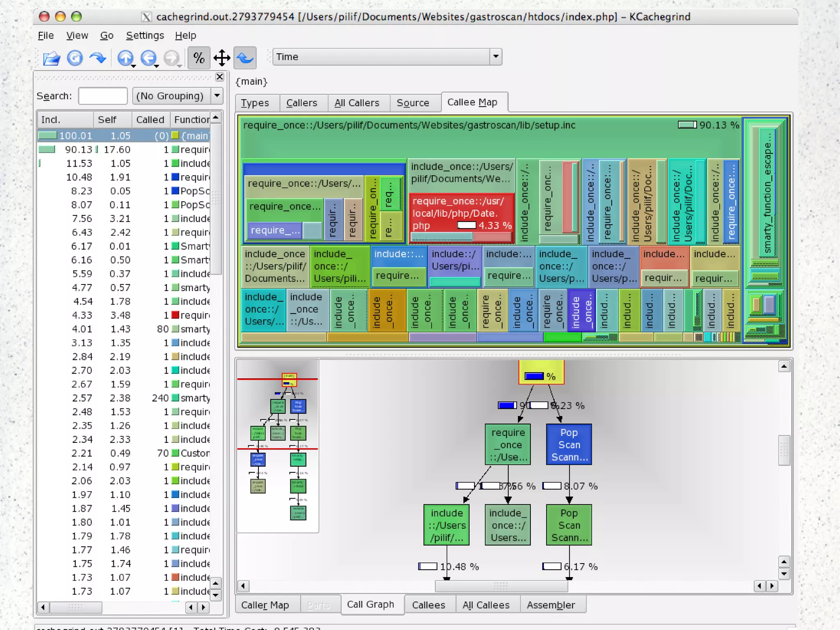
Task: Click the blue curved-arrow toolbar icon
Action: [x=98, y=58]
